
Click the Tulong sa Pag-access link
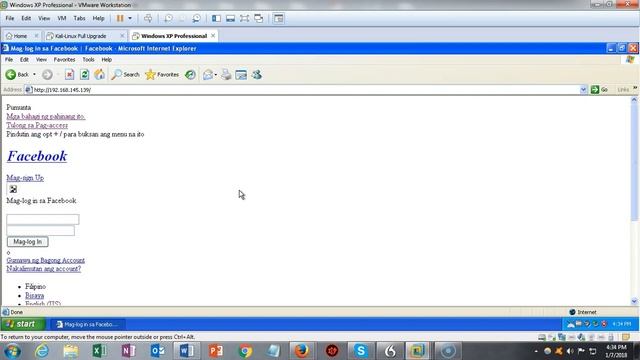pos(37,125)
